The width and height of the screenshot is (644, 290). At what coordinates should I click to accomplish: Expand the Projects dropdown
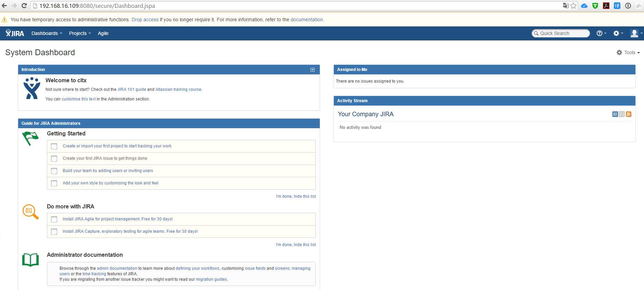coord(80,33)
